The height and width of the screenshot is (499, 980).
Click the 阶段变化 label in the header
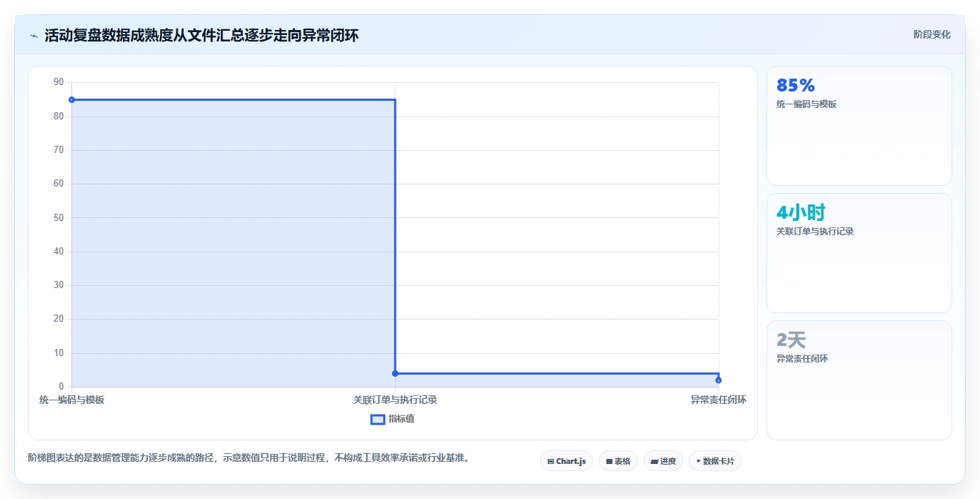coord(931,34)
